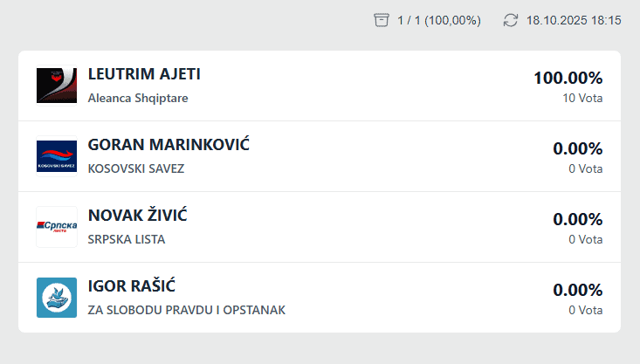Click the Aleanca Shqiptare party label
Screen dimensions: 640x364
click(x=138, y=98)
